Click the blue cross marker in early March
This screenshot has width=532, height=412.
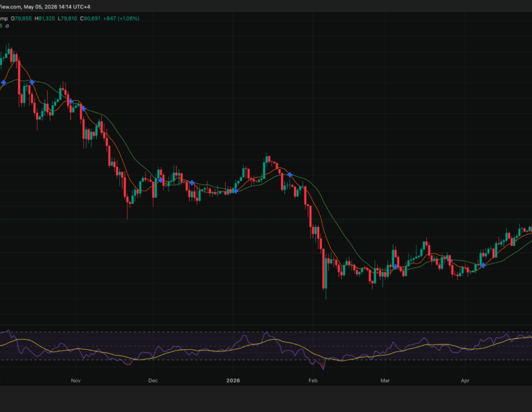point(396,267)
